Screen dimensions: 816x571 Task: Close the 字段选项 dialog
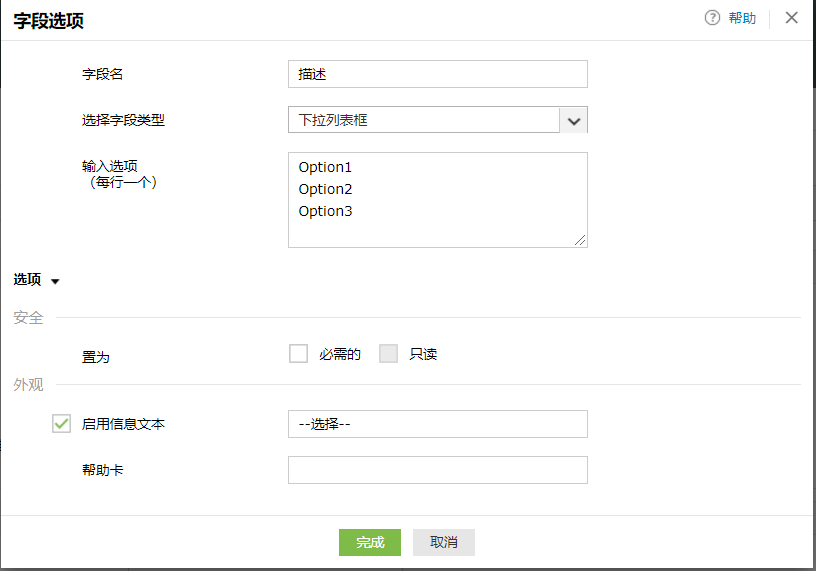point(792,18)
